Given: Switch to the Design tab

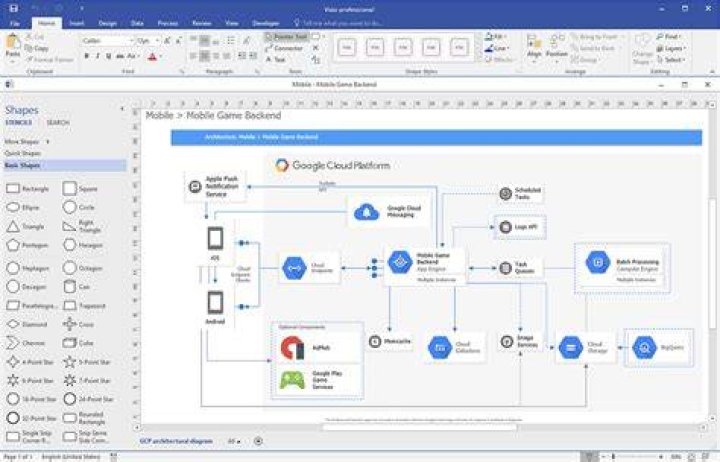Looking at the screenshot, I should pyautogui.click(x=107, y=23).
